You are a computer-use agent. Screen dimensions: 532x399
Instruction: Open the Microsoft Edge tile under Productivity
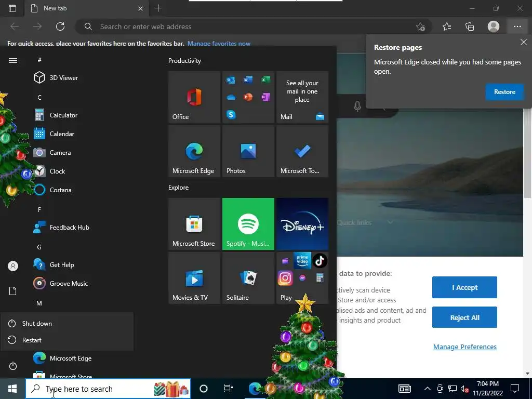point(194,151)
